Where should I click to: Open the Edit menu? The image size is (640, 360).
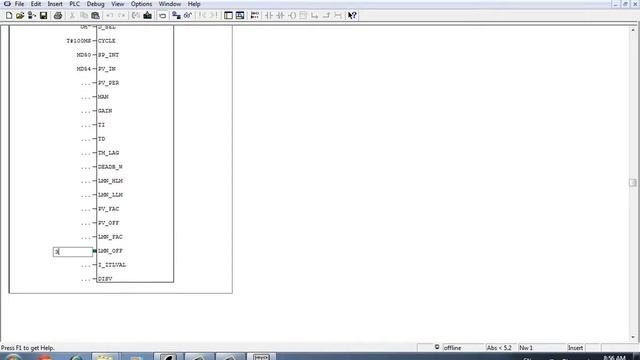[x=36, y=4]
